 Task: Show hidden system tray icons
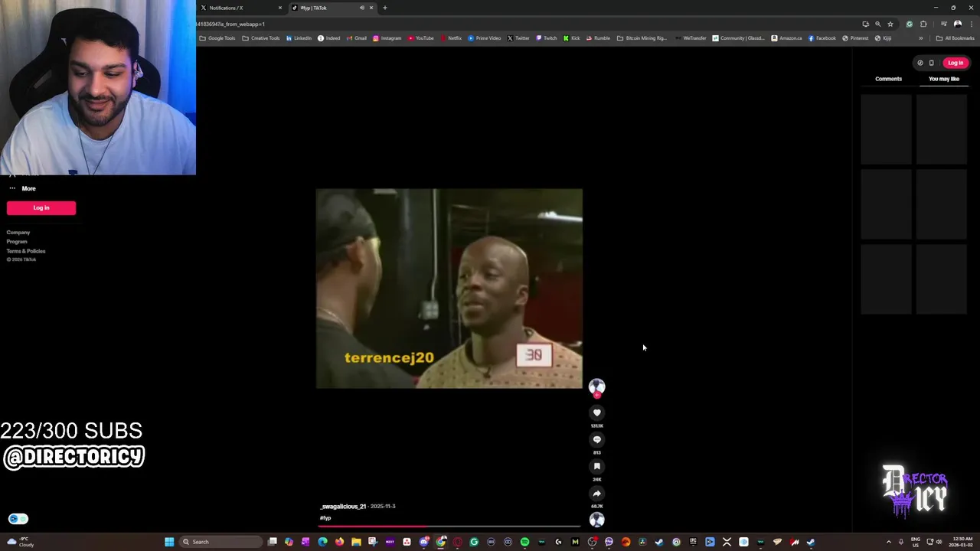click(888, 542)
